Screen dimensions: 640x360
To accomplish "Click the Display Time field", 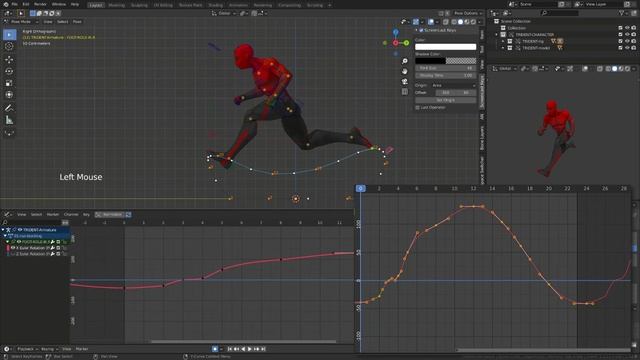I will pos(445,76).
